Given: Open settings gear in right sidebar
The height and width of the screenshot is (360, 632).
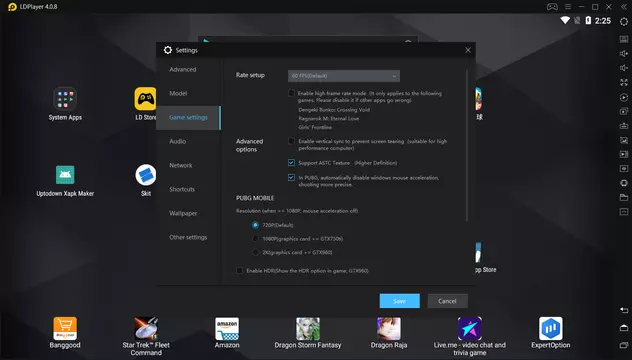Looking at the screenshot, I should click(624, 22).
